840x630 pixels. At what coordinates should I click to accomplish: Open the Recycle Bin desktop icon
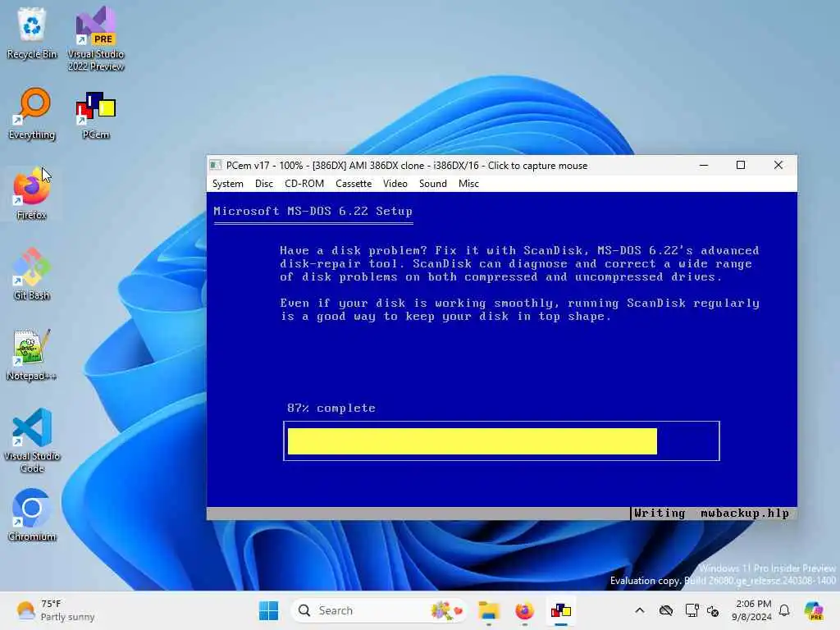[32, 32]
